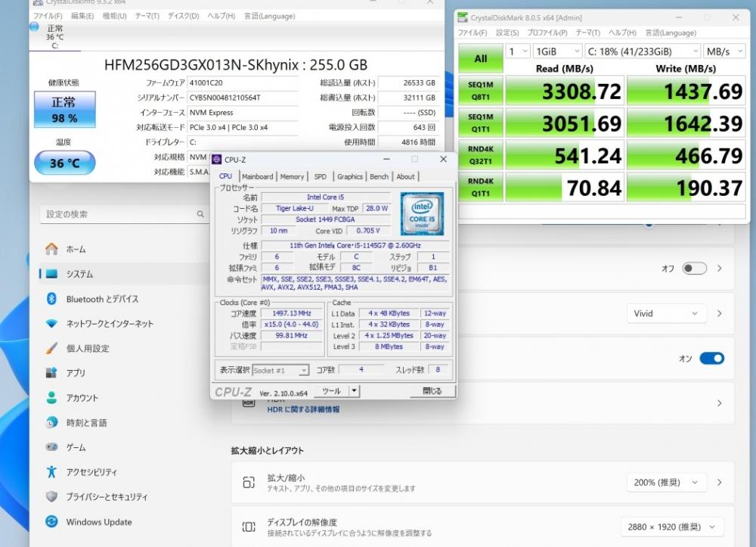The image size is (756, 547).
Task: Switch to the Mainboard tab in CPU-Z
Action: point(258,176)
